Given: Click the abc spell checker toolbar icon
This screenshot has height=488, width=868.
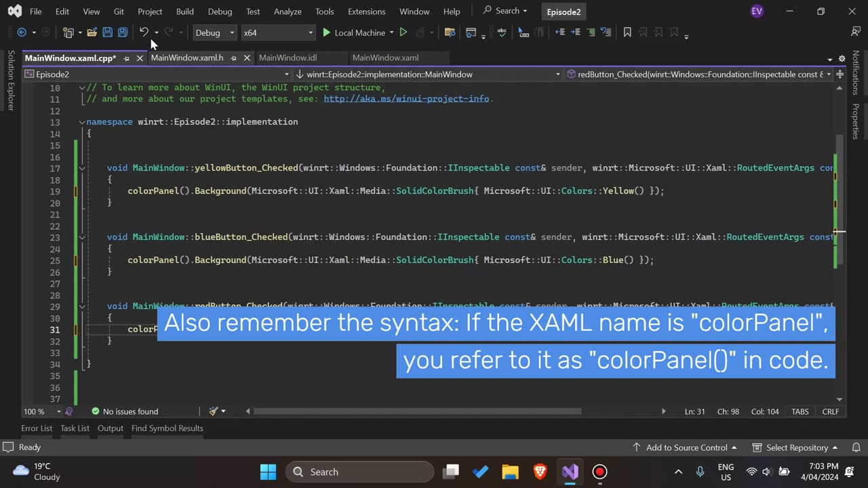Looking at the screenshot, I should (x=502, y=33).
